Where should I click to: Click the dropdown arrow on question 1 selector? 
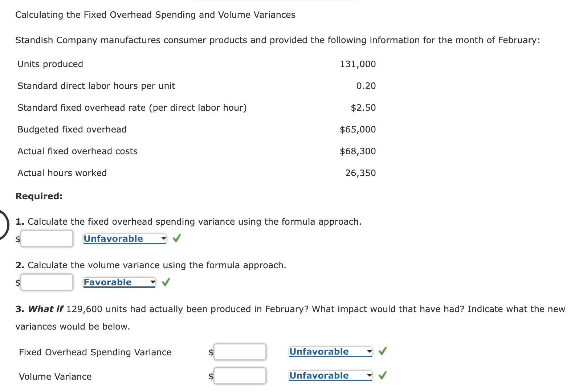coord(163,238)
